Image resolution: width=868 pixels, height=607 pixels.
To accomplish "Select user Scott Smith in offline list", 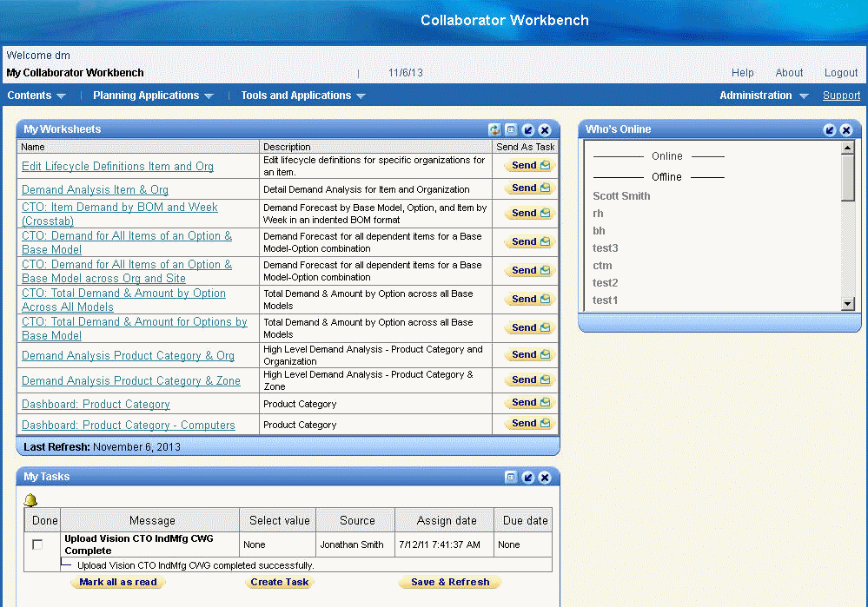I will pyautogui.click(x=621, y=196).
